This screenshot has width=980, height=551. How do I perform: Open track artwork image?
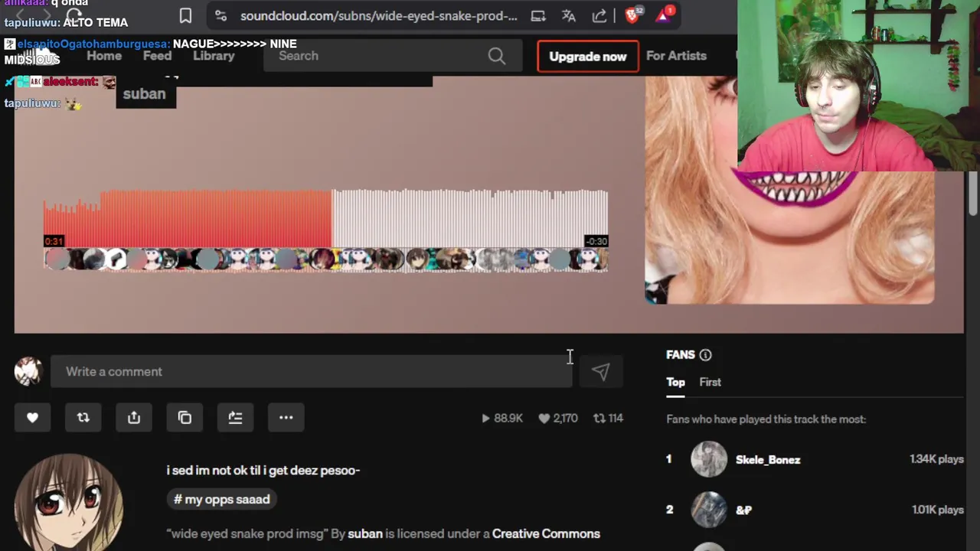pos(789,190)
